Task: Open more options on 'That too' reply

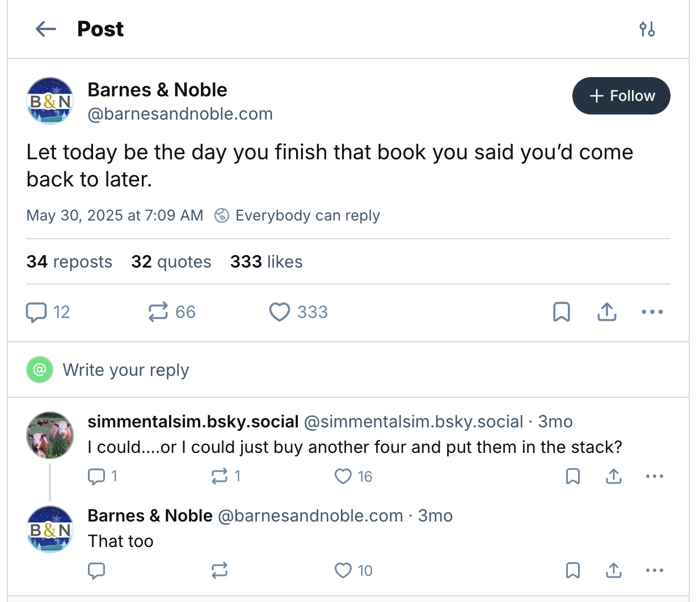Action: pyautogui.click(x=654, y=571)
